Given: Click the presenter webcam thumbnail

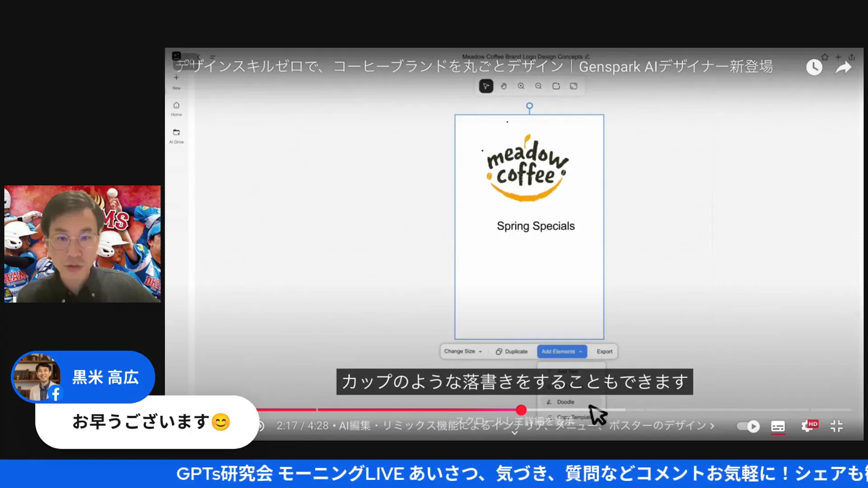Looking at the screenshot, I should click(82, 244).
